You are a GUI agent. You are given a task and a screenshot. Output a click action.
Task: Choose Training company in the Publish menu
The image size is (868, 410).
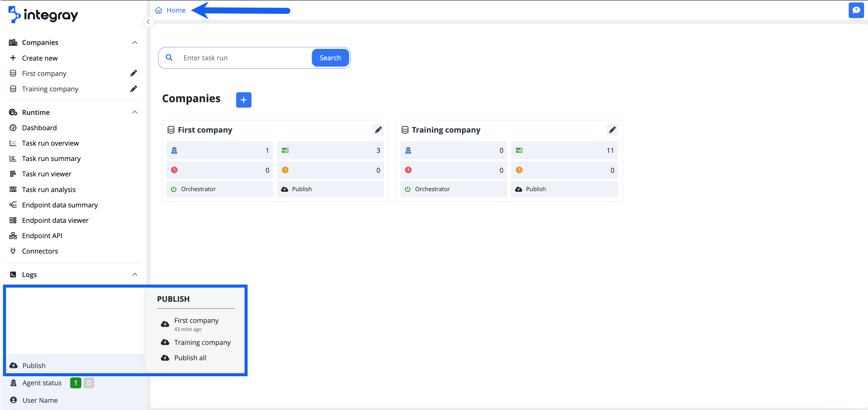202,342
